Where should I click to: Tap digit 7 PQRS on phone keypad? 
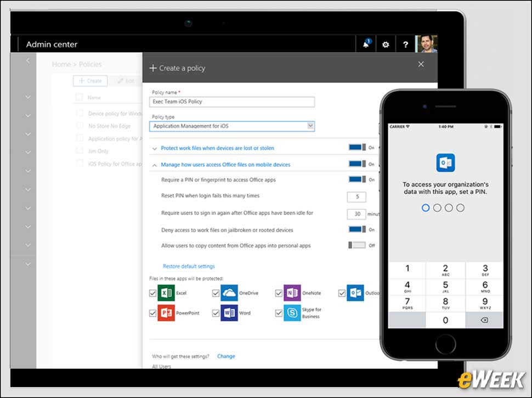[x=407, y=303]
